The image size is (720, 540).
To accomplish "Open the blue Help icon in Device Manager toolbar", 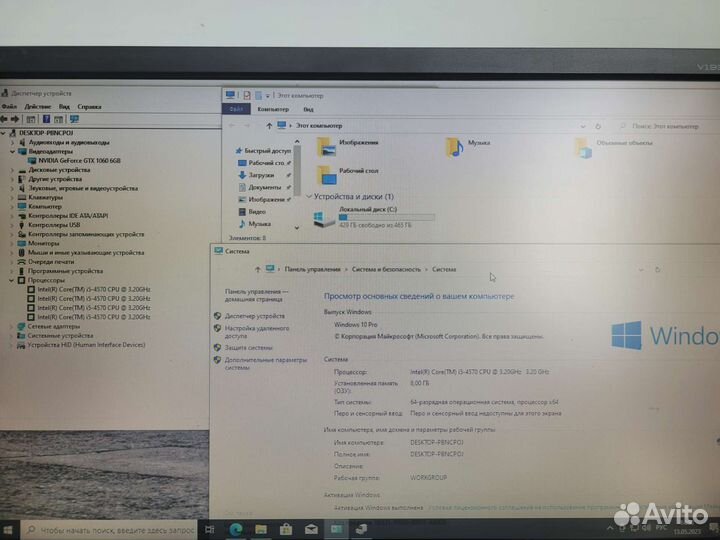I will (46, 119).
